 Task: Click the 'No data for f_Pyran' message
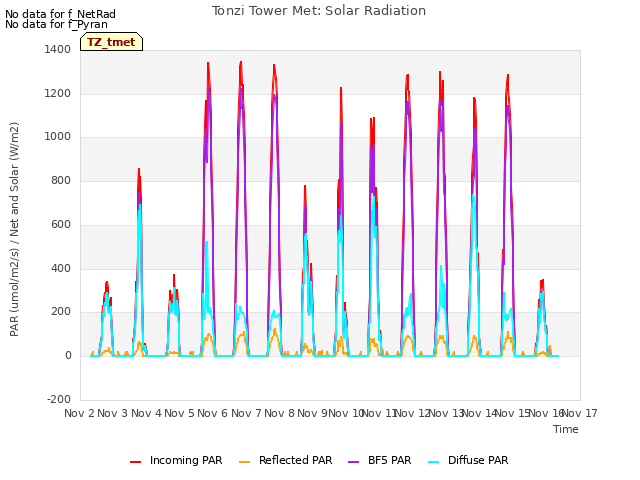56,24
